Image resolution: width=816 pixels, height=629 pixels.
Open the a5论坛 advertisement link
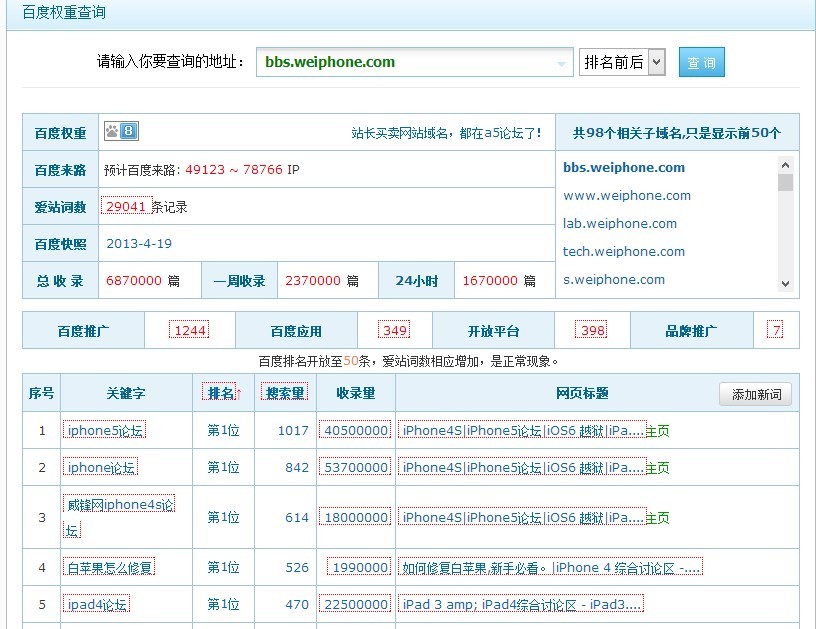(446, 133)
